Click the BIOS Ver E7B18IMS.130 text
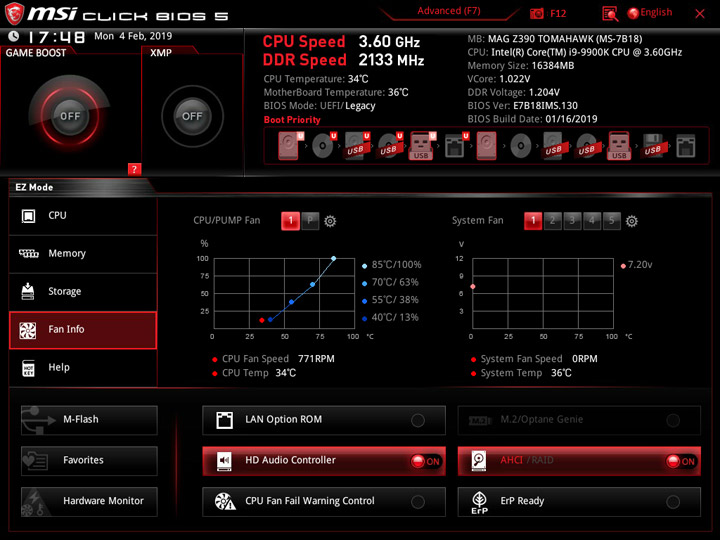 (523, 106)
